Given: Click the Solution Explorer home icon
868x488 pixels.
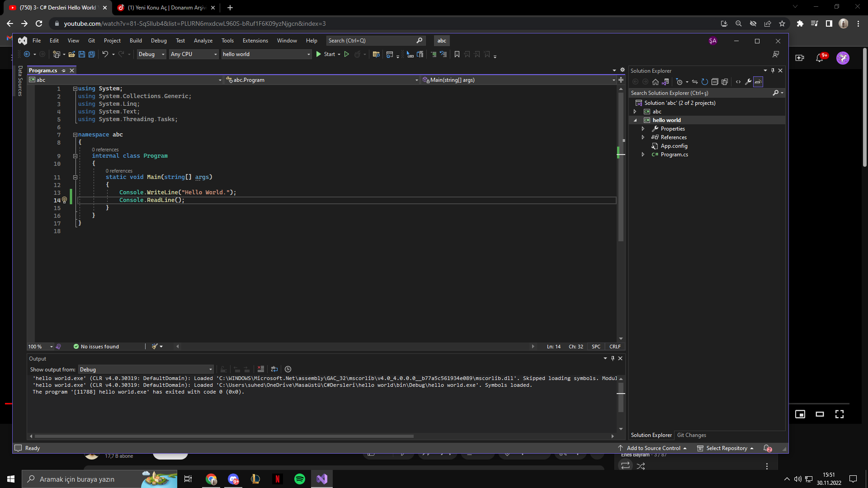Looking at the screenshot, I should coord(655,82).
